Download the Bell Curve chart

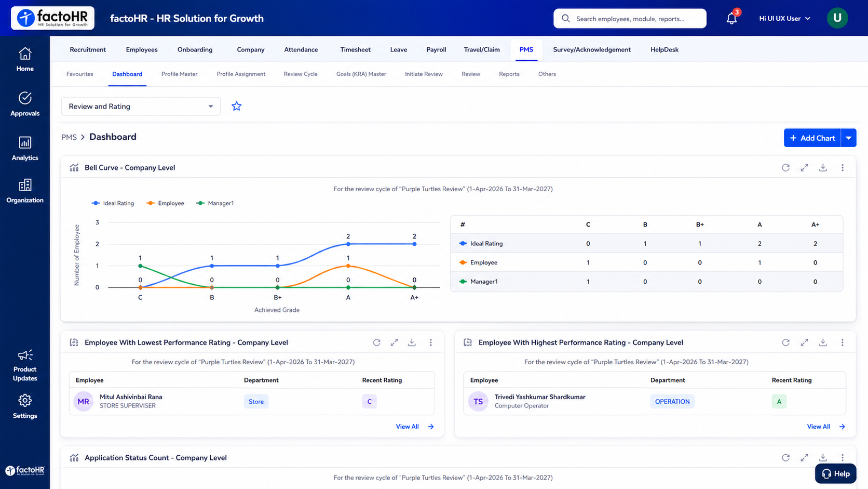click(x=823, y=167)
